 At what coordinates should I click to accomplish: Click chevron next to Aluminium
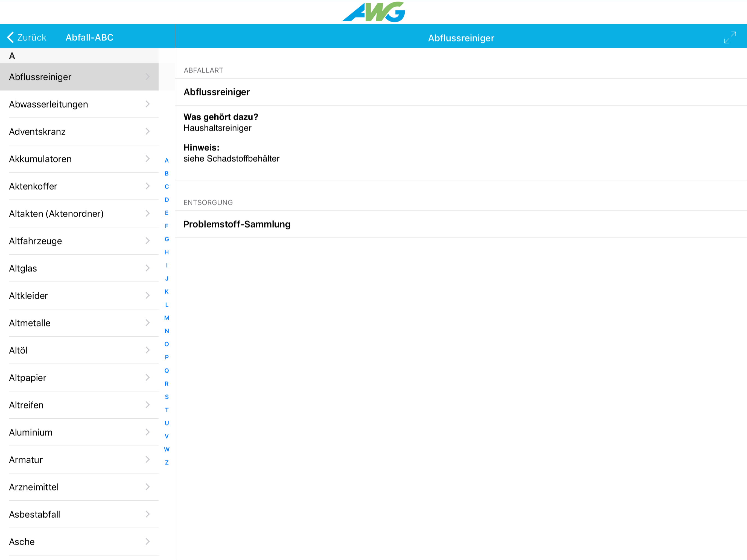(148, 432)
